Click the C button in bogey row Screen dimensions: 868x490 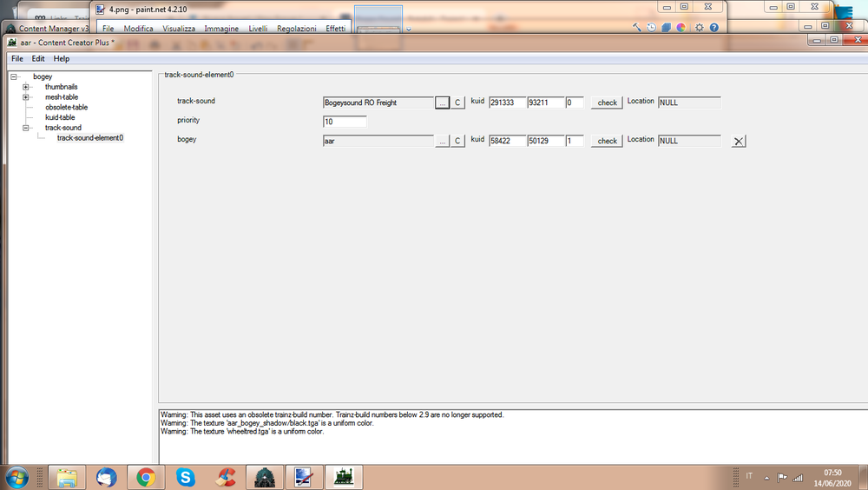457,141
